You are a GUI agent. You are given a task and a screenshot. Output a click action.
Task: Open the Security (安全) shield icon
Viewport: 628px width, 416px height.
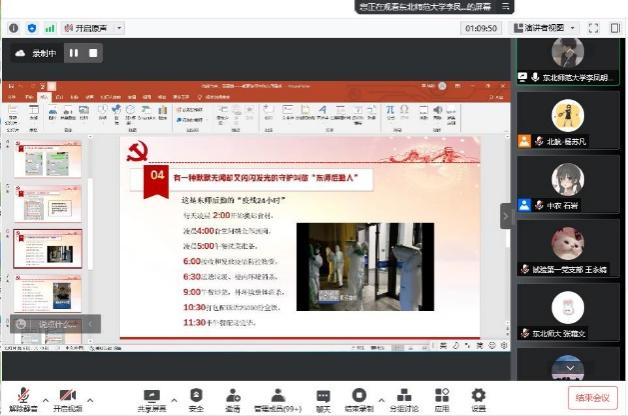tap(196, 397)
